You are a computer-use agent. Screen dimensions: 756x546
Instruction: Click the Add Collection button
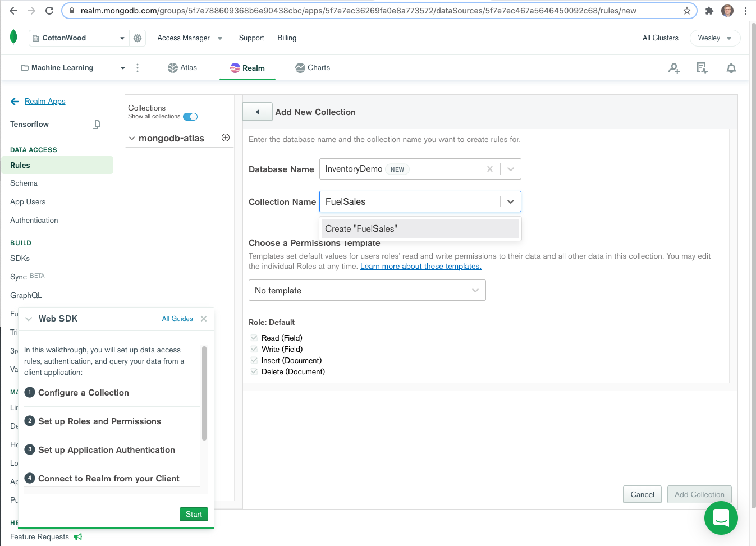click(699, 494)
